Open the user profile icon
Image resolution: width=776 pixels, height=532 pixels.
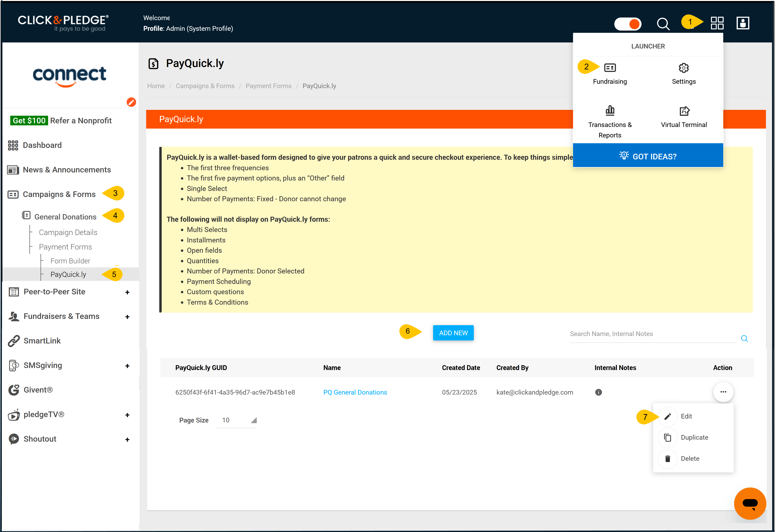tap(743, 23)
